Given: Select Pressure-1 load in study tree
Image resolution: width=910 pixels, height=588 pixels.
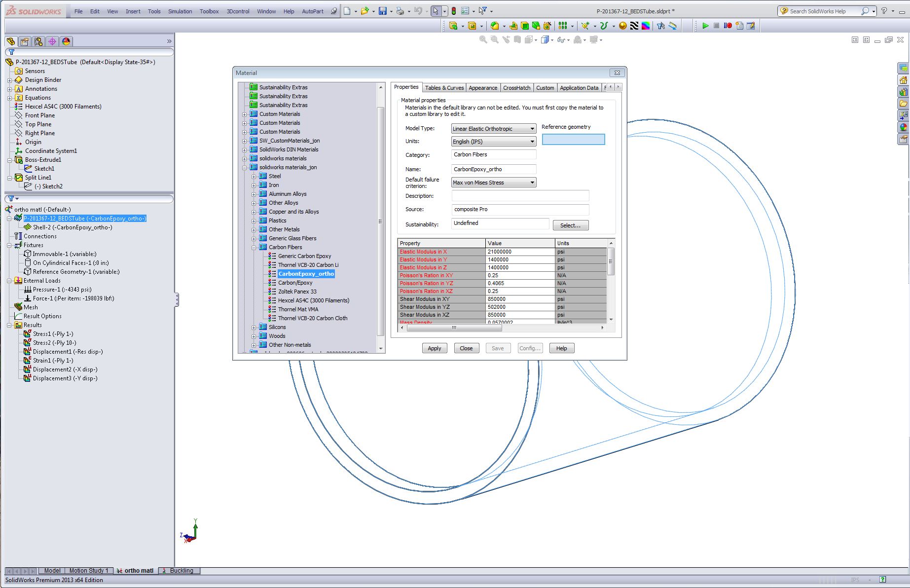Looking at the screenshot, I should (62, 290).
